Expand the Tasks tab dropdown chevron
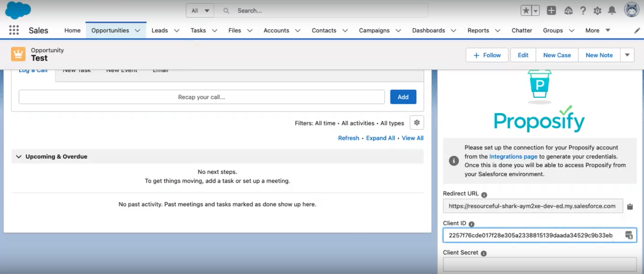This screenshot has height=274, width=644. coord(215,30)
